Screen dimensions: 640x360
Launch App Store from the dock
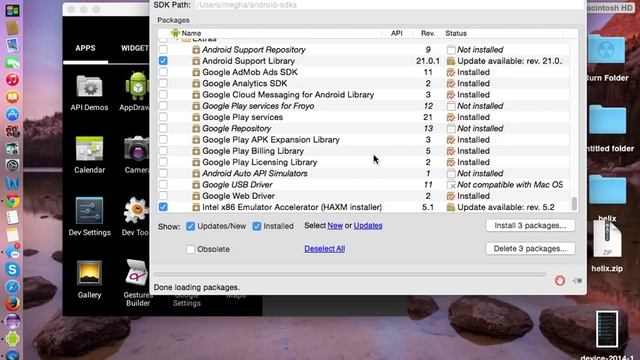12,114
